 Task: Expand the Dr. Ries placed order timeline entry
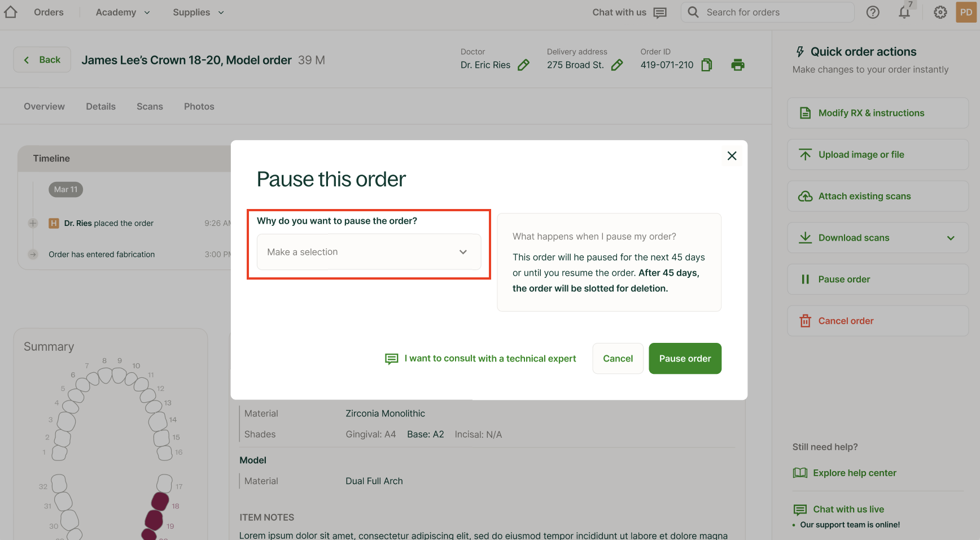pyautogui.click(x=33, y=223)
